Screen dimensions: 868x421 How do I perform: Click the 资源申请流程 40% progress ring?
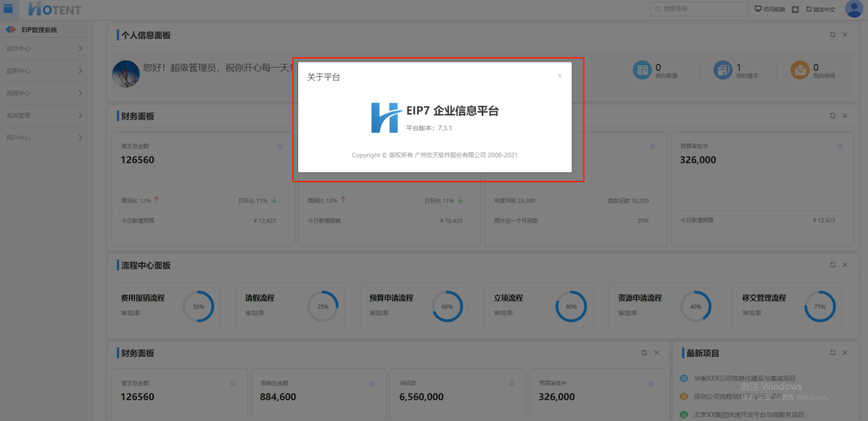[x=695, y=306]
